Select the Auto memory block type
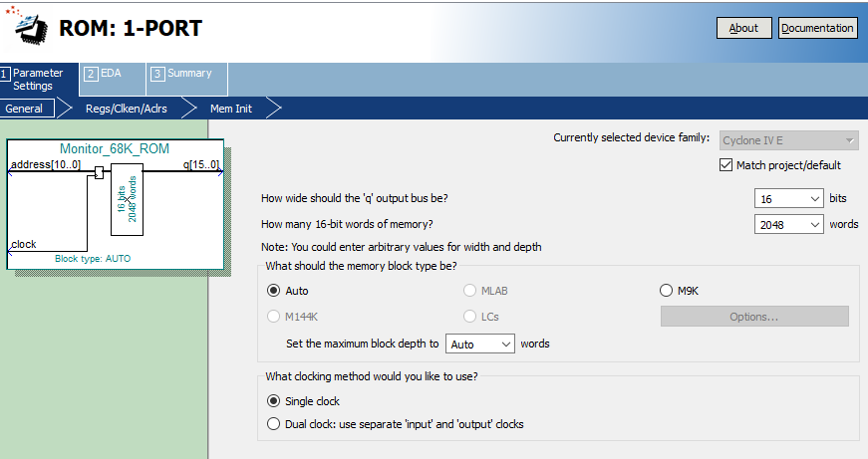 click(x=274, y=291)
